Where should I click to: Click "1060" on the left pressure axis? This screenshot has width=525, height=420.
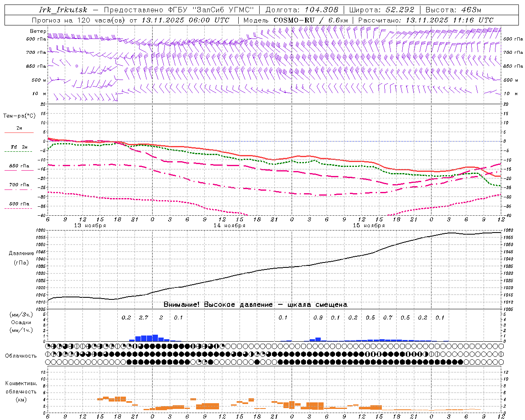[x=40, y=231]
